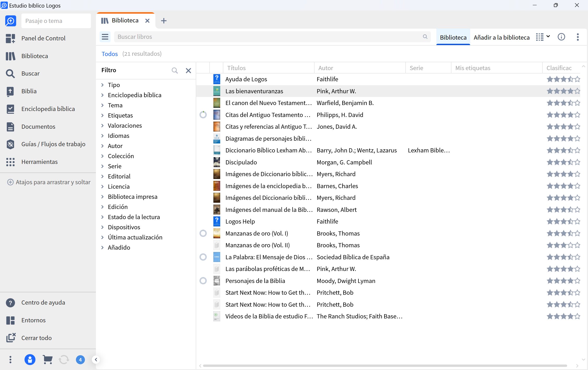Click the Todos results link
Viewport: 588px width, 370px height.
(110, 54)
